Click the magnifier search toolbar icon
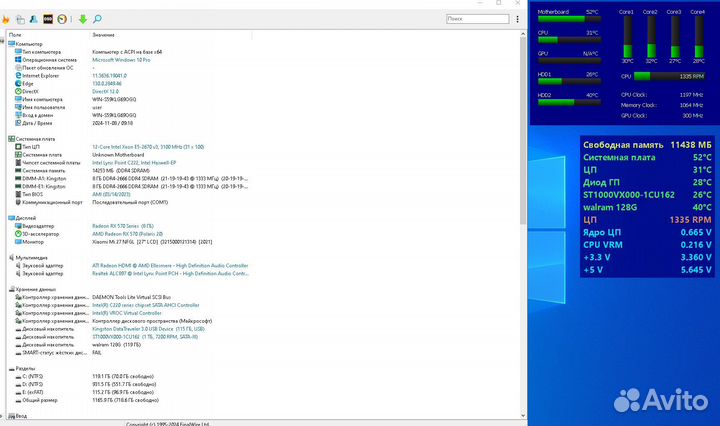The image size is (720, 426). [97, 18]
